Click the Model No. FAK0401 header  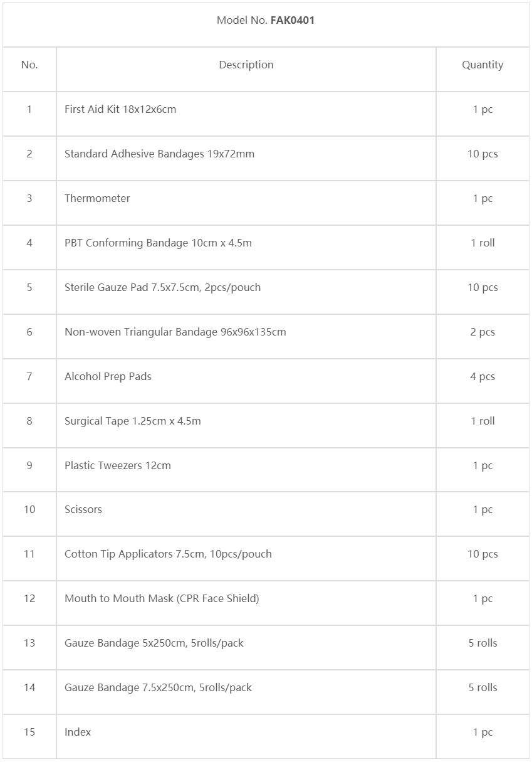(x=266, y=20)
